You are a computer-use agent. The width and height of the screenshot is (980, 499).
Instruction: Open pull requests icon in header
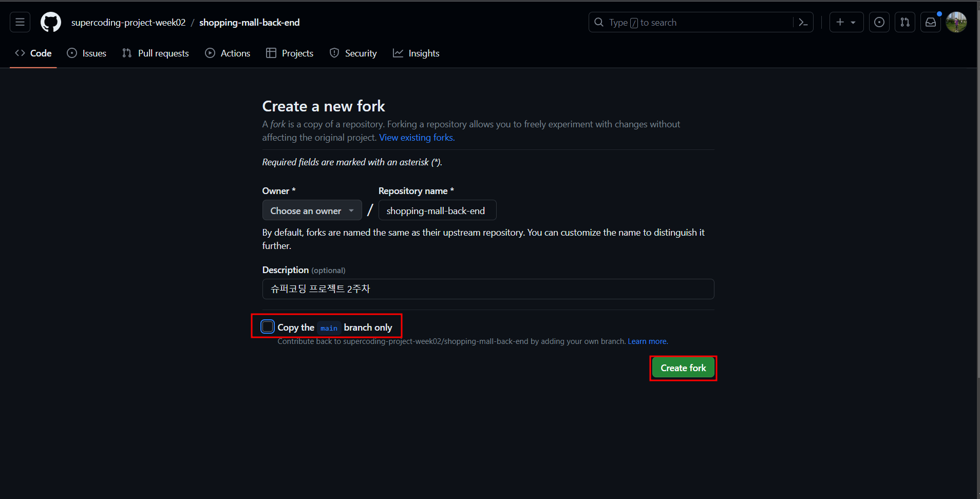[904, 22]
